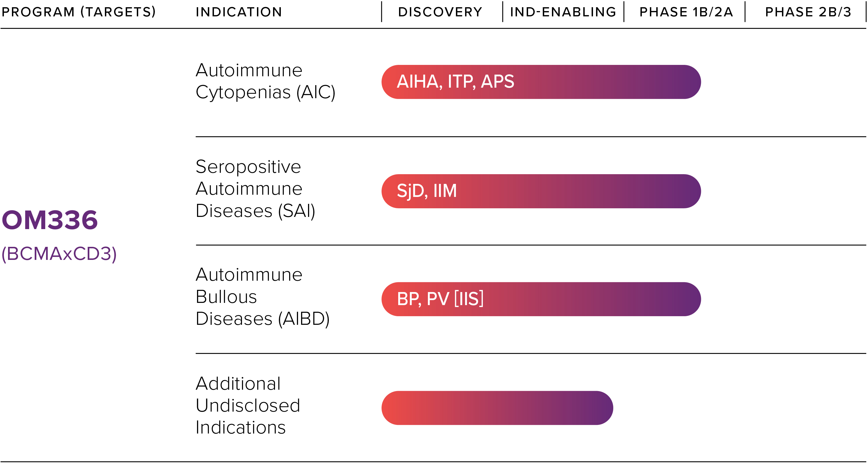Image resolution: width=868 pixels, height=474 pixels.
Task: Select Seropositive Autoimmune Diseases (SAI) indication
Action: tap(255, 189)
